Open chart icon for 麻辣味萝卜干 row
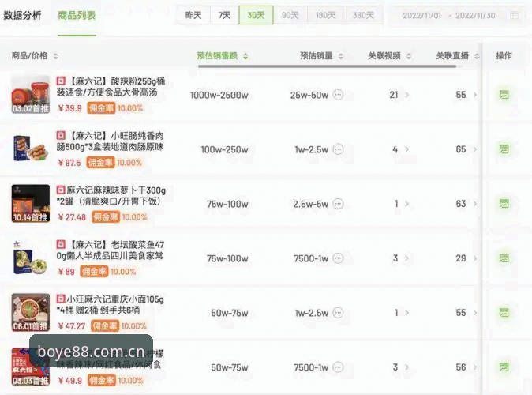 click(x=504, y=204)
